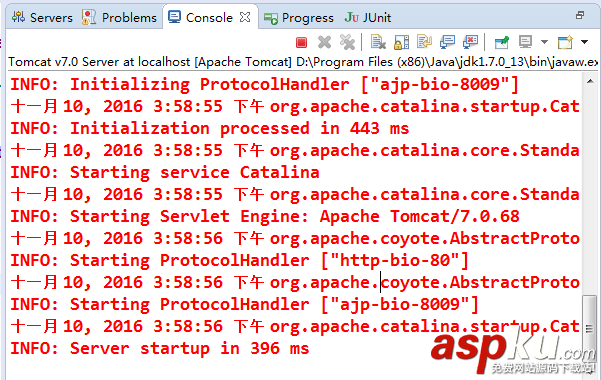Click the Open Console icon
The height and width of the screenshot is (380, 601).
tap(565, 42)
